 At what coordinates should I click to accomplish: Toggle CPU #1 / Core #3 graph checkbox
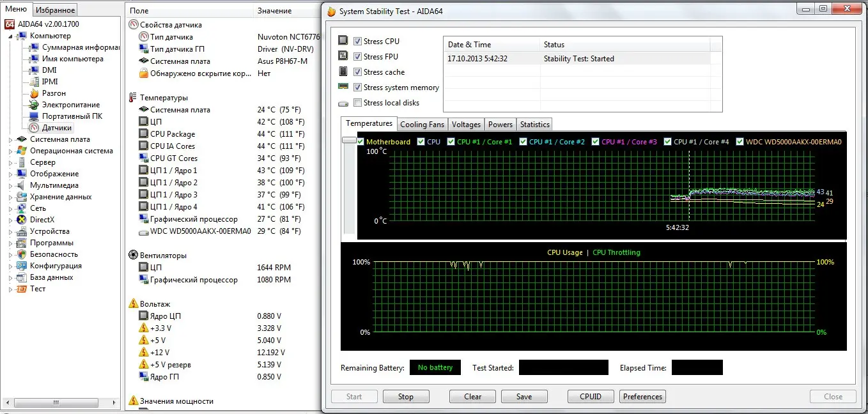(x=596, y=142)
